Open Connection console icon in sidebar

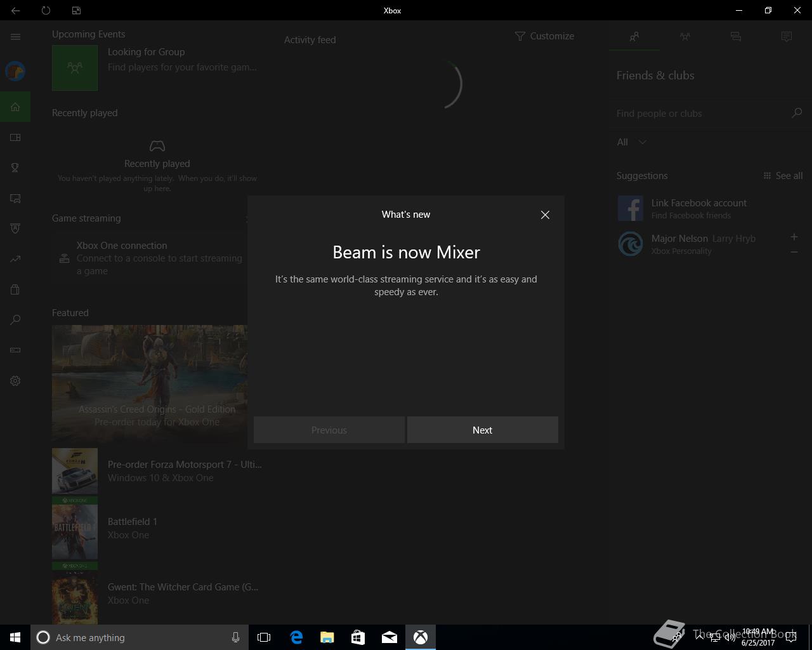tap(15, 350)
